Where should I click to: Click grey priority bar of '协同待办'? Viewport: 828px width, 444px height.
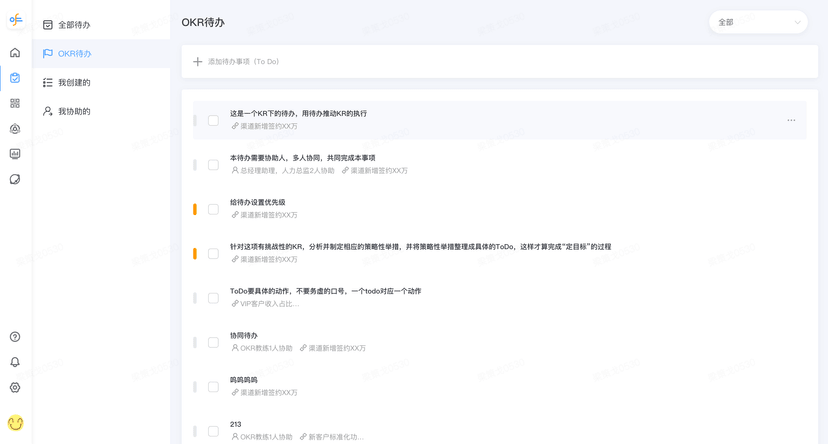(195, 342)
